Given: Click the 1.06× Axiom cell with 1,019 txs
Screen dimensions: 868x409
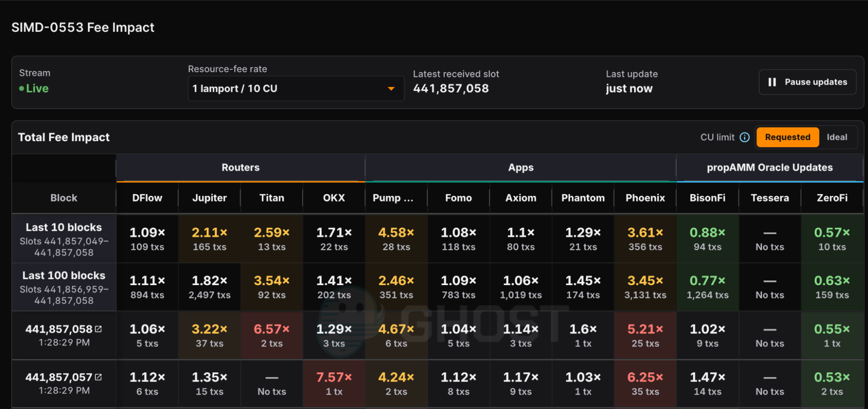Looking at the screenshot, I should click(x=521, y=287).
